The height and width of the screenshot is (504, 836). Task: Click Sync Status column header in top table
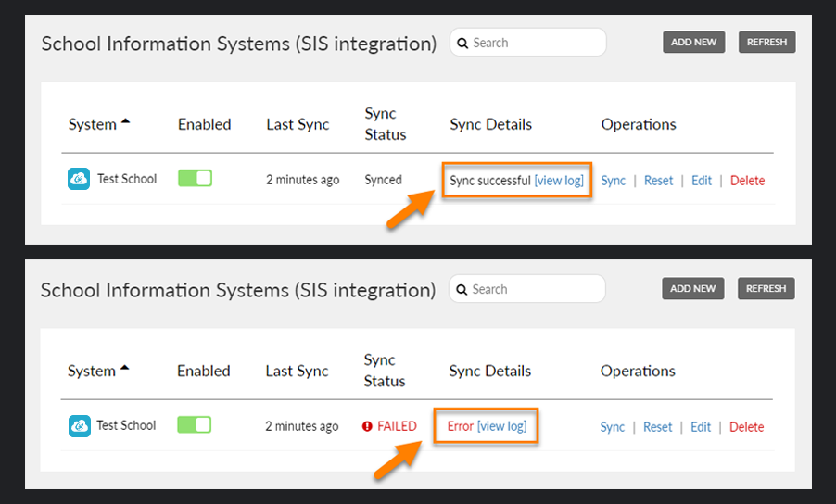click(385, 123)
